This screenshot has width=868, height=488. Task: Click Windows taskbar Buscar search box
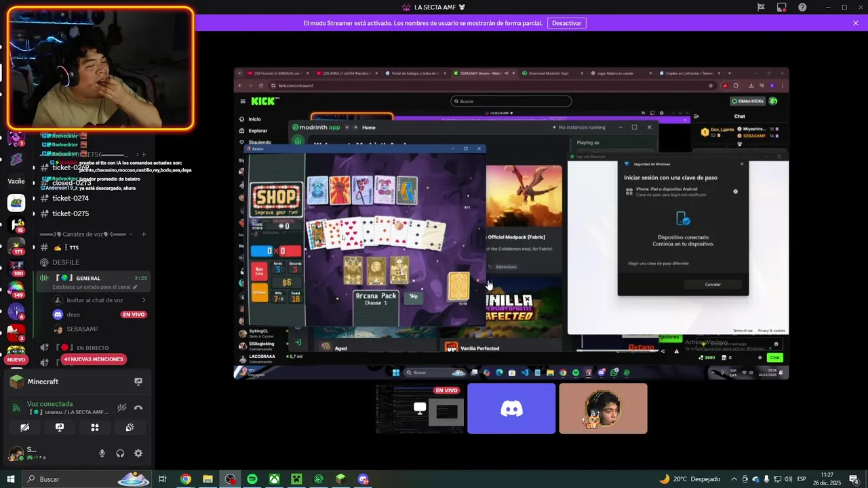click(x=85, y=479)
